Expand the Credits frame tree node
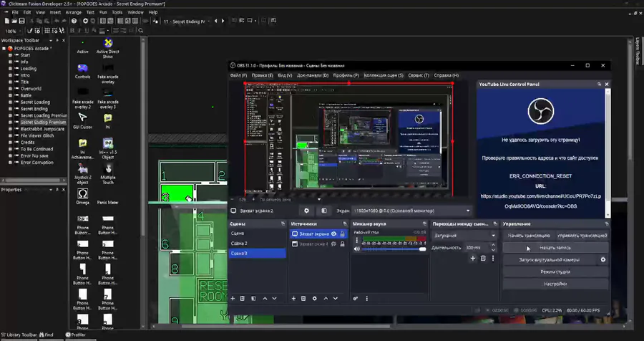 pyautogui.click(x=11, y=143)
